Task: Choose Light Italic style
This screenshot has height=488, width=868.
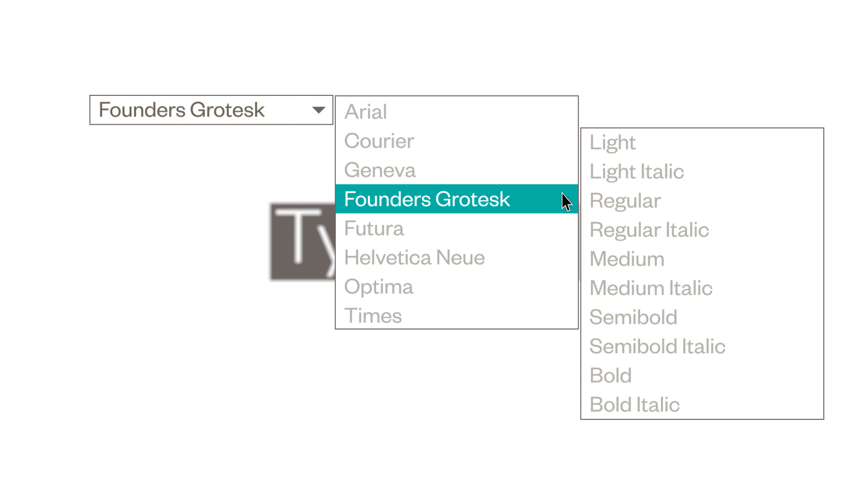Action: [x=702, y=172]
